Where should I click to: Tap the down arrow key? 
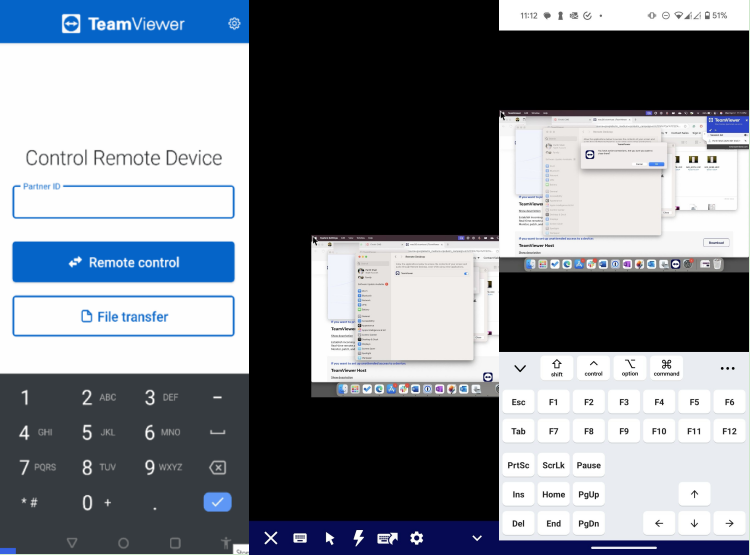695,523
